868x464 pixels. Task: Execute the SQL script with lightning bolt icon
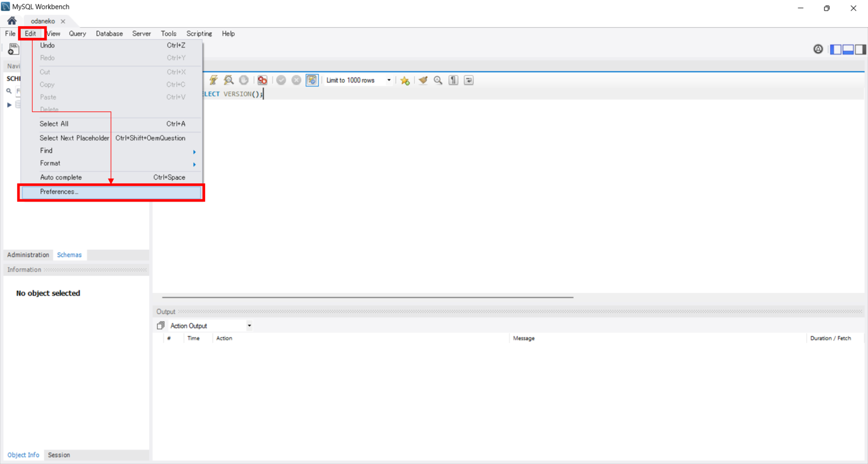214,80
